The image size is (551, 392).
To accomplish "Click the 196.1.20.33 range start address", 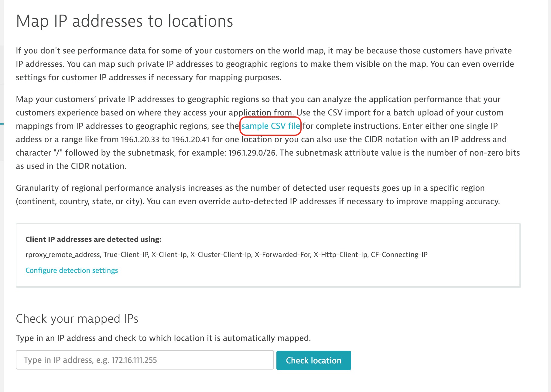I will 140,139.
